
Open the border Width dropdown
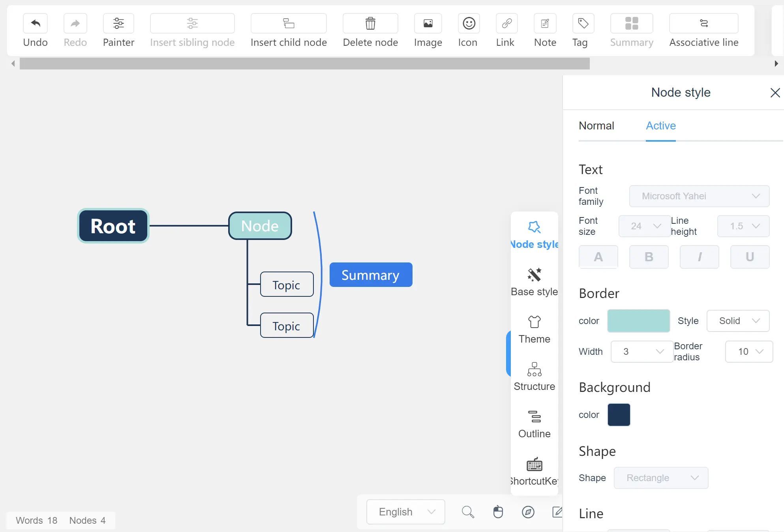click(x=642, y=352)
